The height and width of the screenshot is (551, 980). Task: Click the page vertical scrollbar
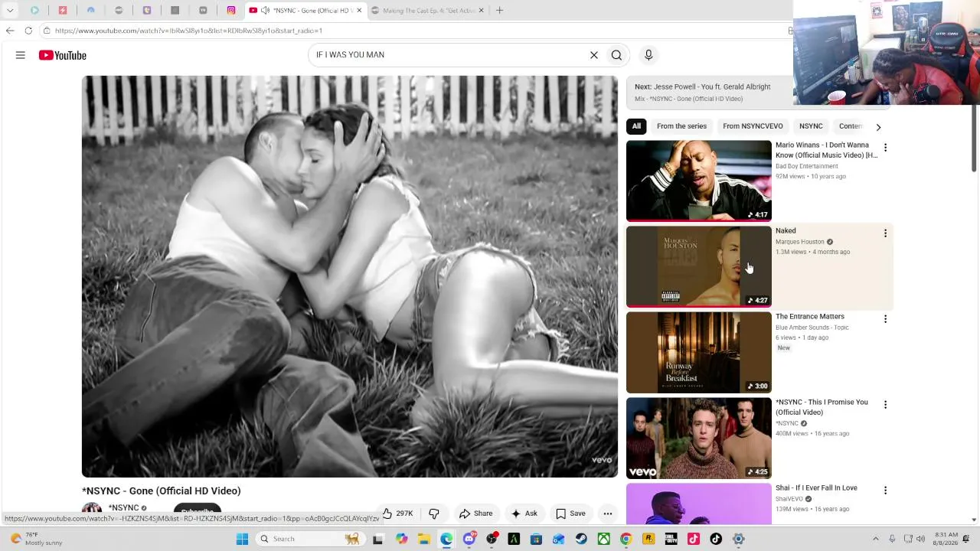[974, 138]
